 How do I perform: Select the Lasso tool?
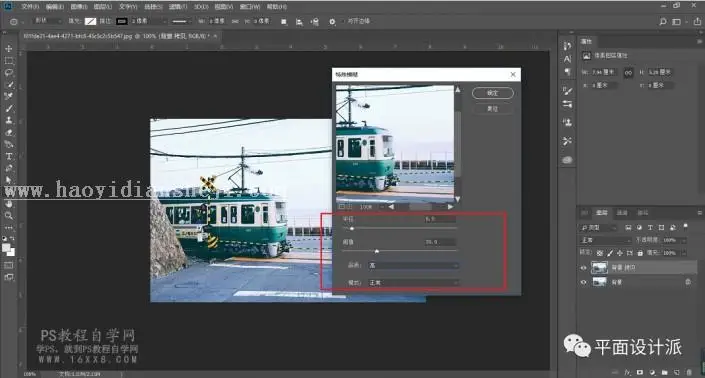[9, 72]
